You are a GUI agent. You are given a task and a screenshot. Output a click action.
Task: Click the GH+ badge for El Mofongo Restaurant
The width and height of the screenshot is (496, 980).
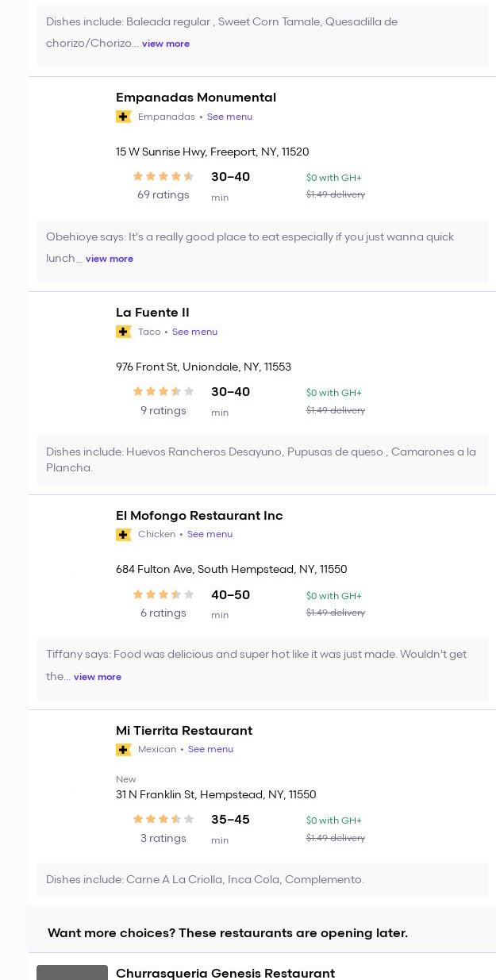[x=123, y=535]
